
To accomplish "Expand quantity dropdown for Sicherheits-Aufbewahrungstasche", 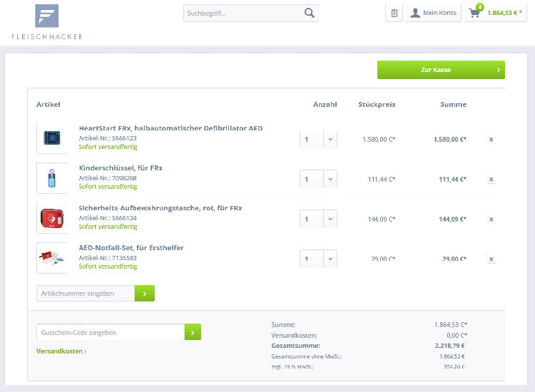I will click(330, 219).
